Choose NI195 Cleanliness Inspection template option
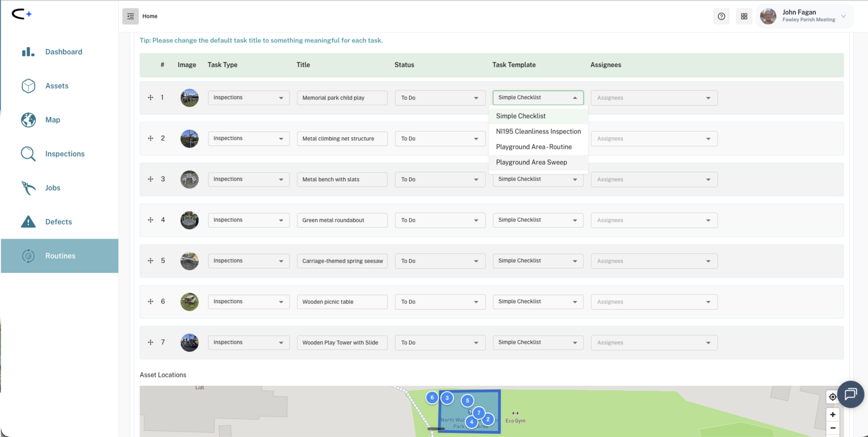 538,131
